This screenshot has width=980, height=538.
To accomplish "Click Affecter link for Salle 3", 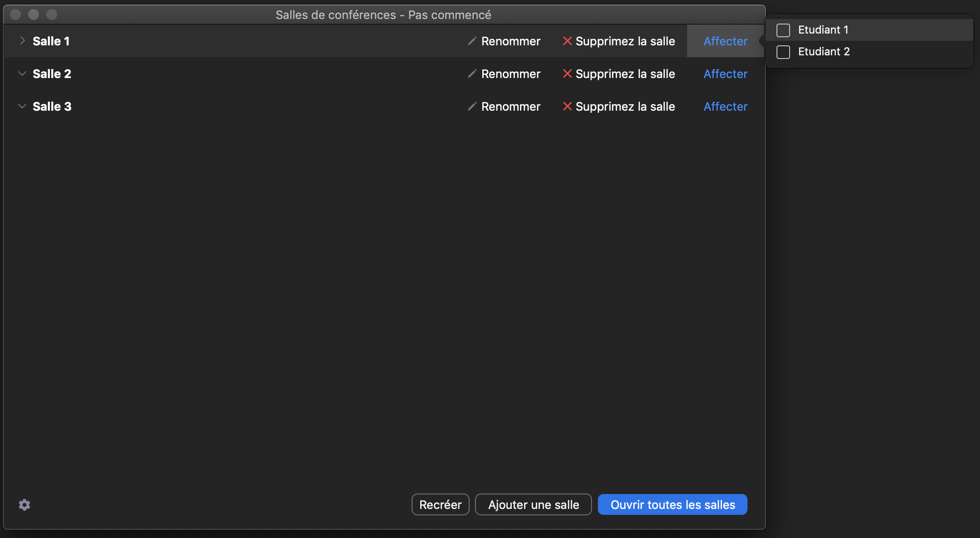I will click(x=725, y=106).
